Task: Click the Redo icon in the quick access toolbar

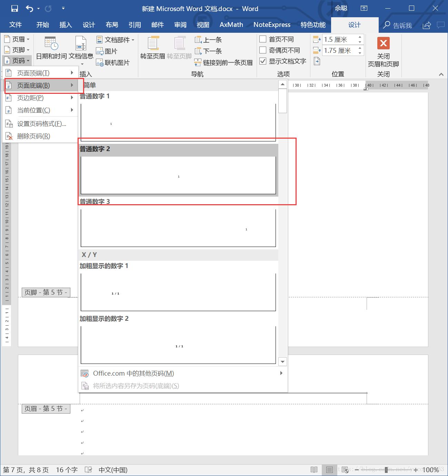Action: tap(48, 9)
